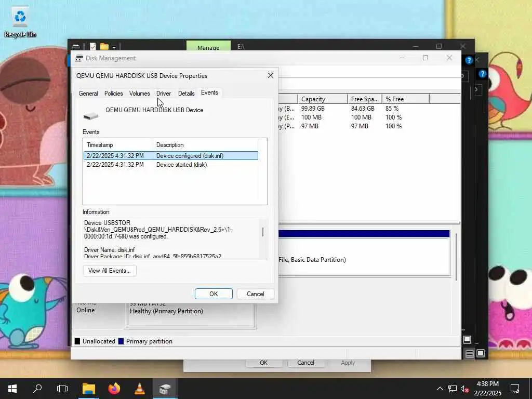532x399 pixels.
Task: Click the Unallocated black legend swatch
Action: pos(77,341)
